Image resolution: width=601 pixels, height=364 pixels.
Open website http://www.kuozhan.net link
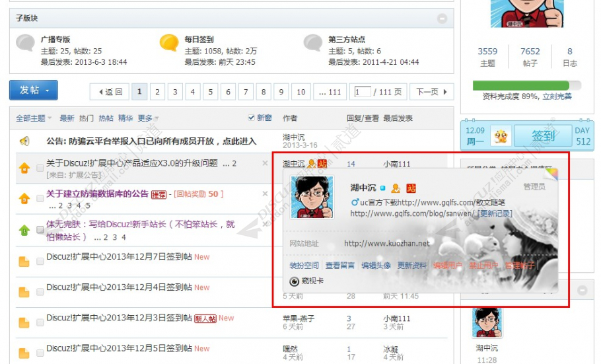point(387,243)
